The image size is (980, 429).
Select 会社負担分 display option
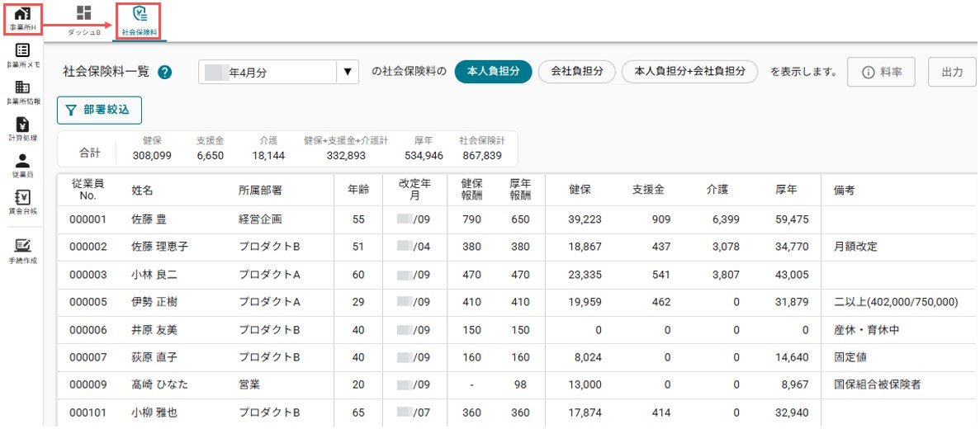pos(577,72)
